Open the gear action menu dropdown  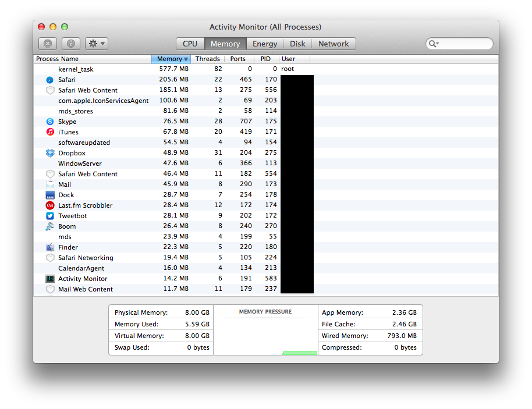pyautogui.click(x=97, y=44)
